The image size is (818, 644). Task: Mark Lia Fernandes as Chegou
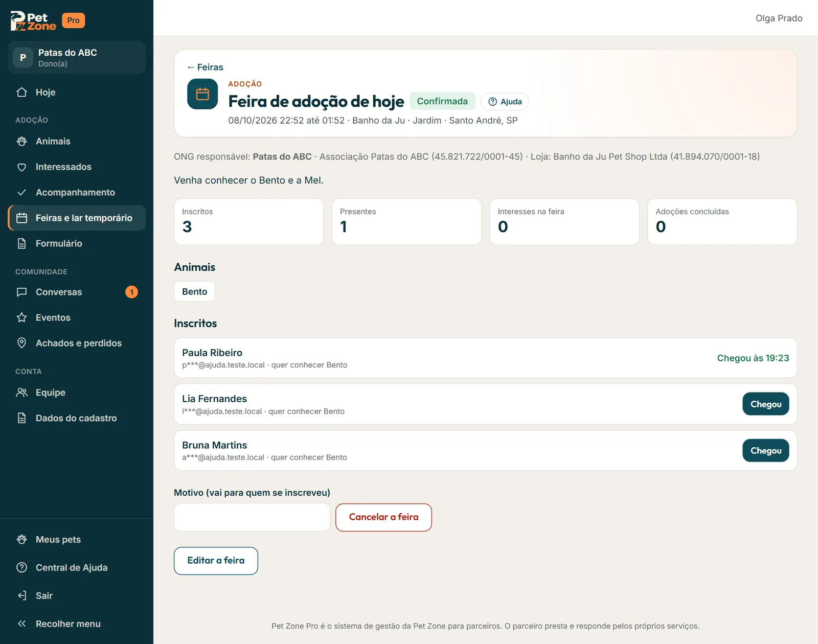tap(765, 404)
